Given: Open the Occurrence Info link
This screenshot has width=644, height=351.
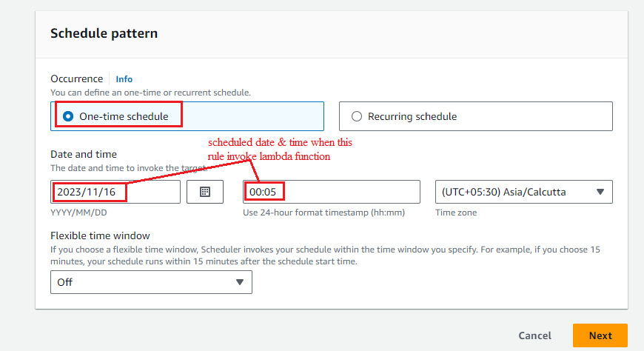Looking at the screenshot, I should 124,79.
